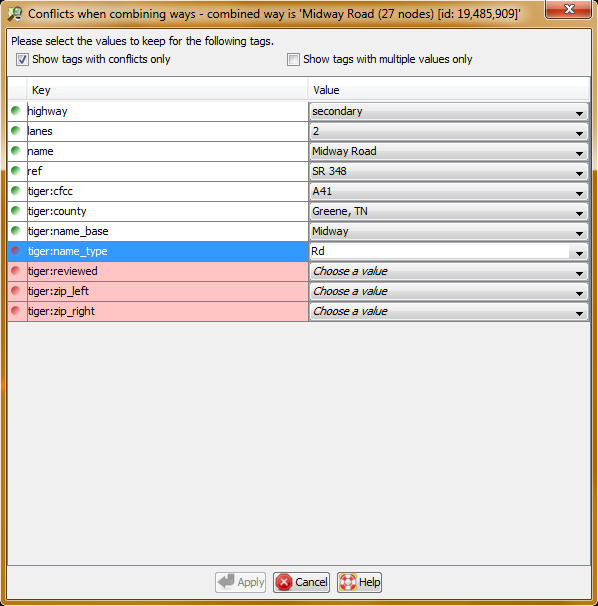Click the red dot beside tiger:zip_right

click(x=16, y=311)
